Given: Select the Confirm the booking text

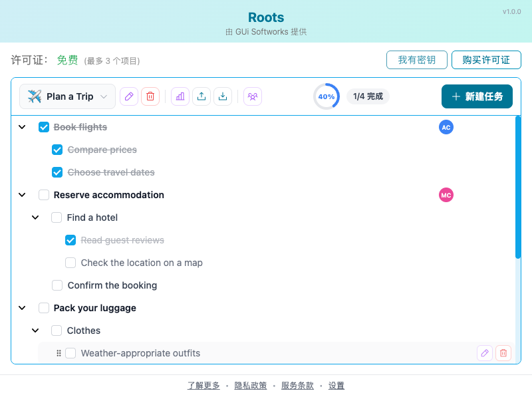Looking at the screenshot, I should pos(112,285).
